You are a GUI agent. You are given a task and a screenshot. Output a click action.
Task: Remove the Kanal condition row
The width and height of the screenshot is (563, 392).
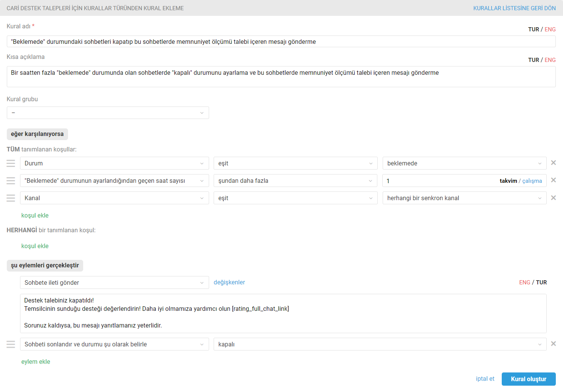(x=553, y=198)
